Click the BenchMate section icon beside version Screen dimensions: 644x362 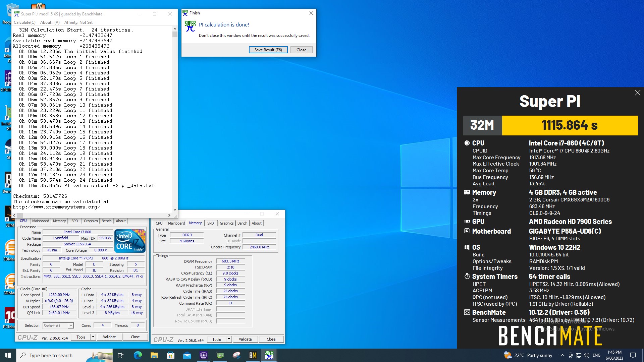[x=467, y=312]
